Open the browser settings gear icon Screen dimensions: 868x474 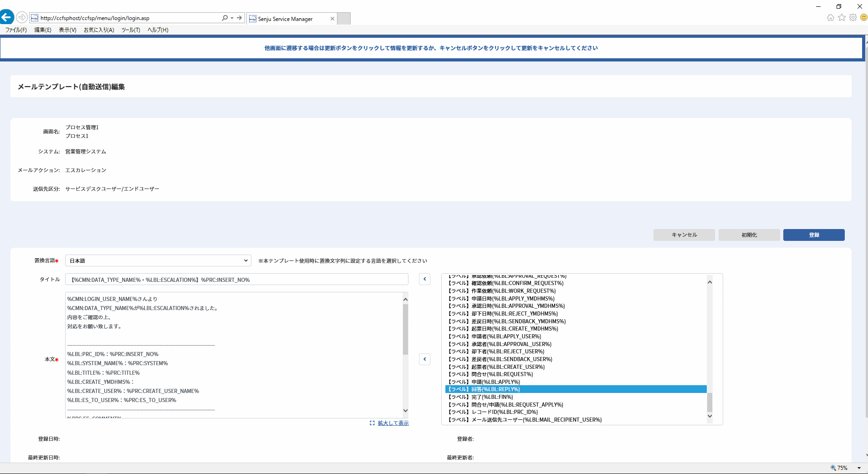pos(853,18)
